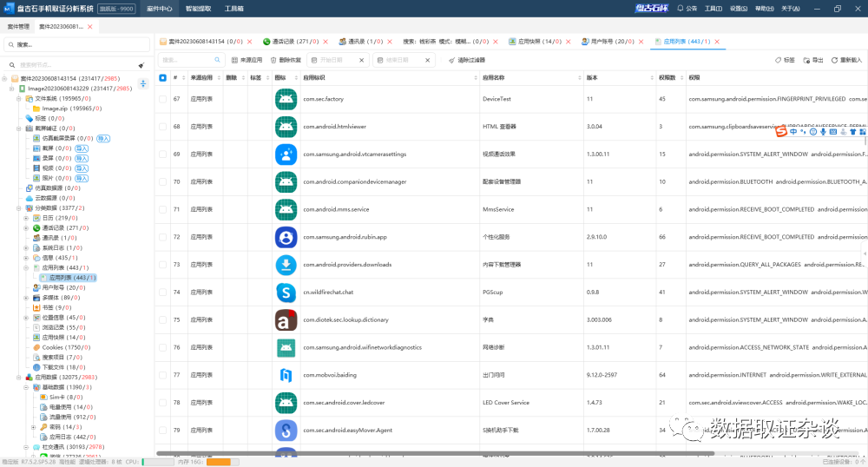868x467 pixels.
Task: Expand the 位置信息 (45/0) tree node
Action: 26,318
